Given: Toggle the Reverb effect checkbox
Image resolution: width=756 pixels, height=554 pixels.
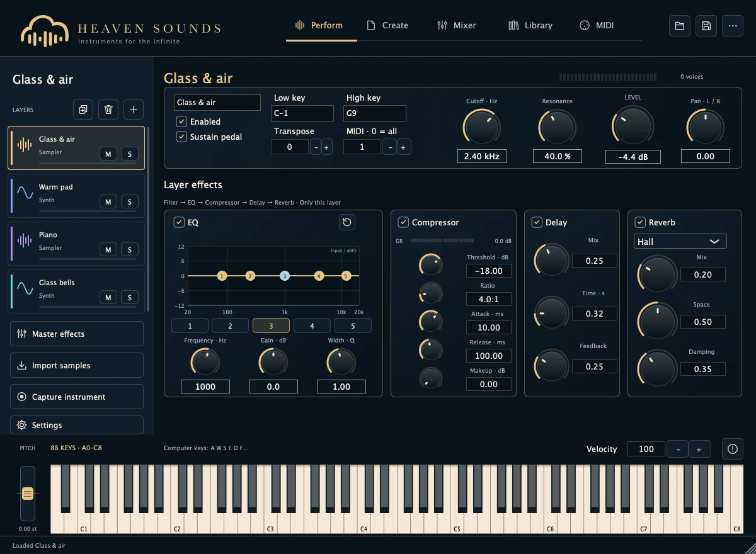Looking at the screenshot, I should click(x=640, y=222).
